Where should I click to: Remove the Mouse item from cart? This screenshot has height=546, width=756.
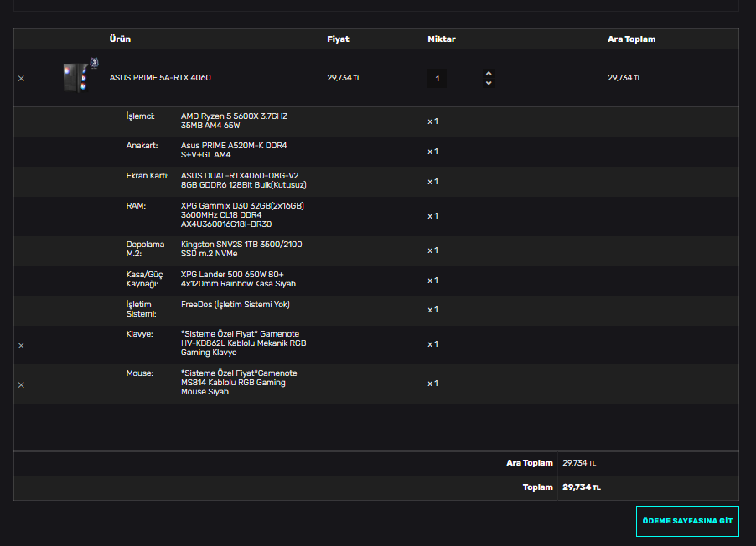[21, 385]
